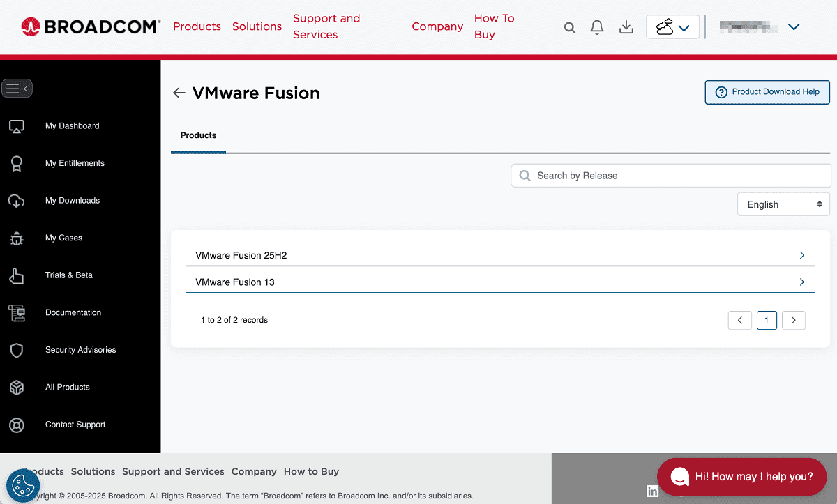Browse All Products in sidebar
837x504 pixels.
click(68, 387)
